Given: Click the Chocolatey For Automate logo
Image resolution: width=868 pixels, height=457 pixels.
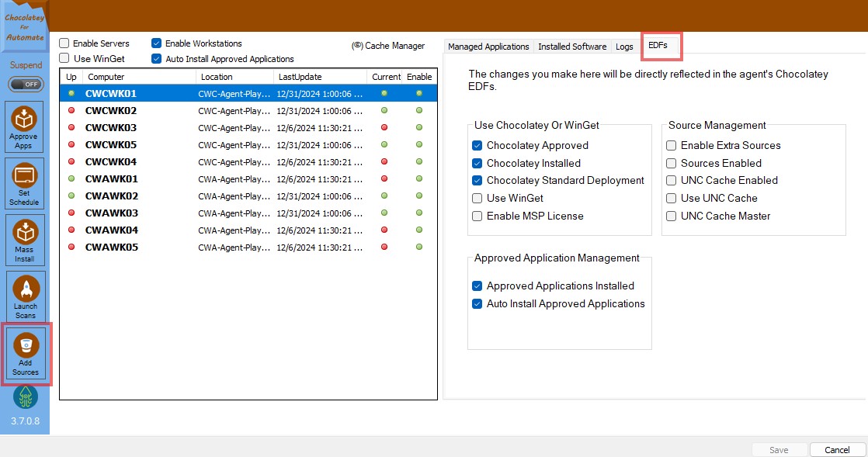Looking at the screenshot, I should click(x=24, y=27).
